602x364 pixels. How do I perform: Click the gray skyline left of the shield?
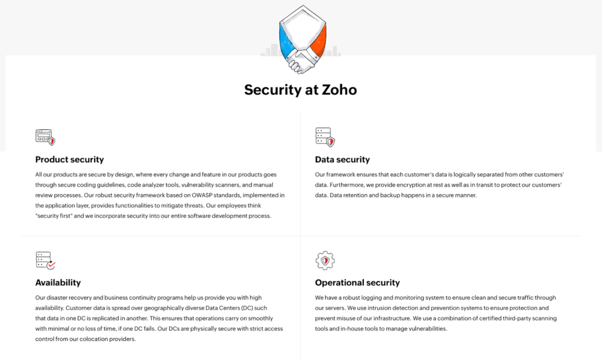click(x=270, y=51)
